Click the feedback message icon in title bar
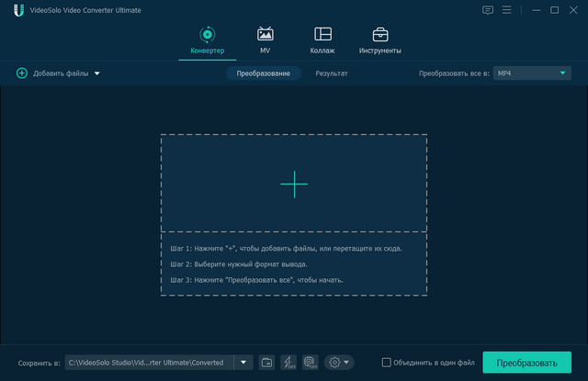This screenshot has width=588, height=381. point(487,10)
